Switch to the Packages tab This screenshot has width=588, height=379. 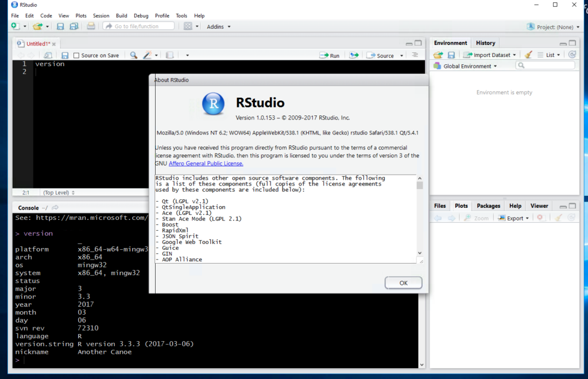(488, 206)
